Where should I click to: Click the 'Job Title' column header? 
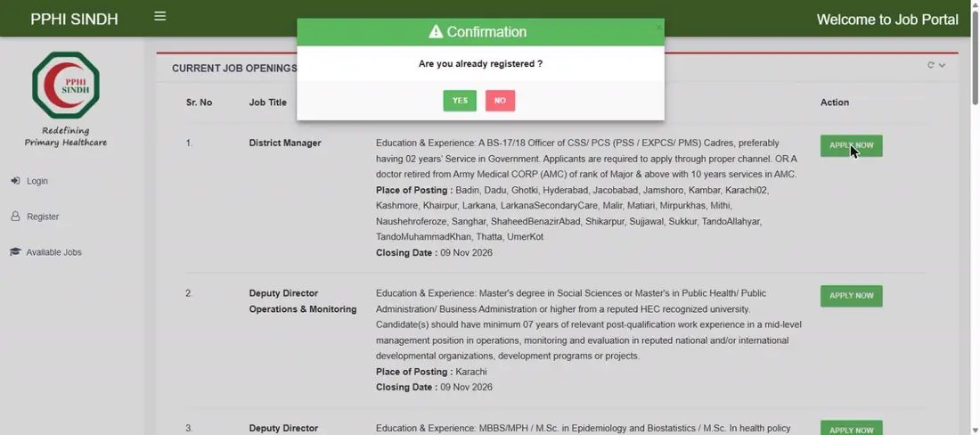267,102
